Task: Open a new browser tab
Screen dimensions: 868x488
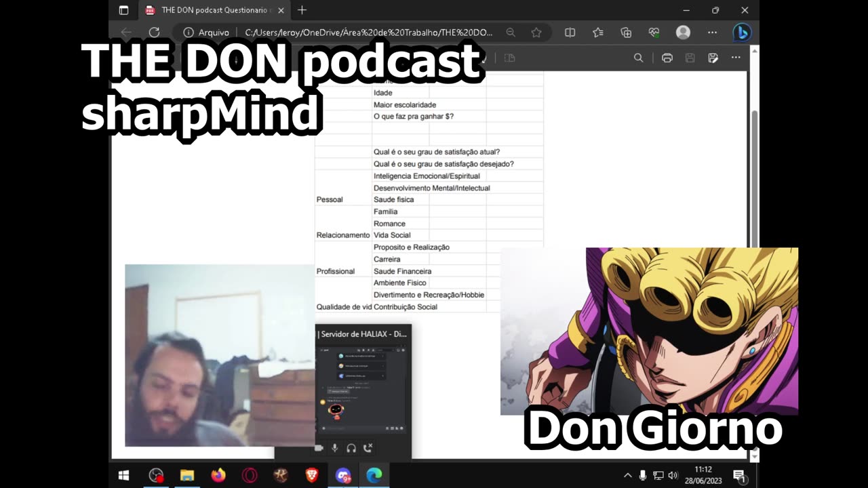Action: (x=302, y=10)
